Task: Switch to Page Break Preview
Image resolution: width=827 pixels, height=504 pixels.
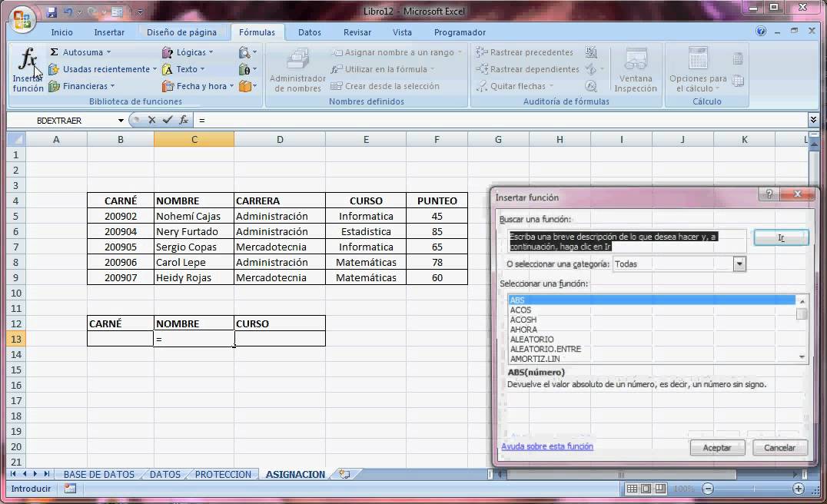Action: (x=659, y=489)
